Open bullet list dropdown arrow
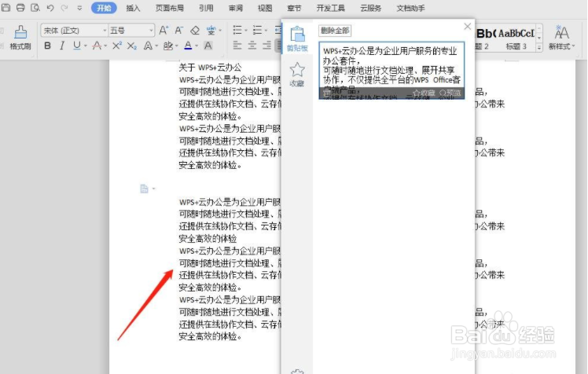 246,31
